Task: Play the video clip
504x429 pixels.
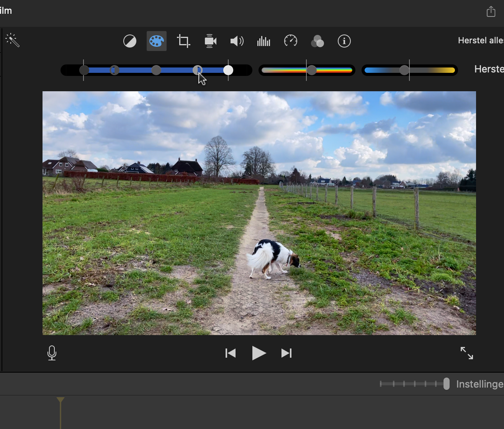Action: pyautogui.click(x=259, y=353)
